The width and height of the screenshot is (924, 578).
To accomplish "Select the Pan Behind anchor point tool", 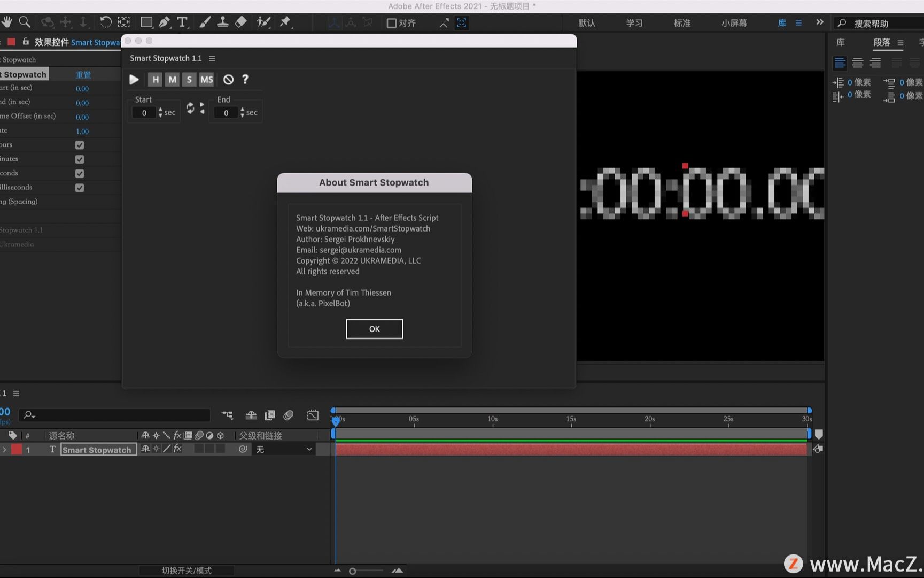I will [x=124, y=22].
